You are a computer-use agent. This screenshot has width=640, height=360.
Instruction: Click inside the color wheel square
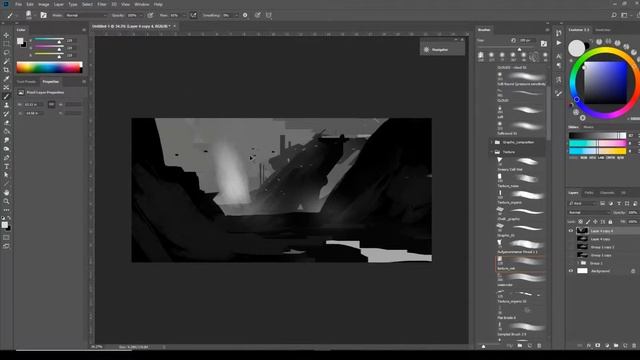[x=605, y=83]
